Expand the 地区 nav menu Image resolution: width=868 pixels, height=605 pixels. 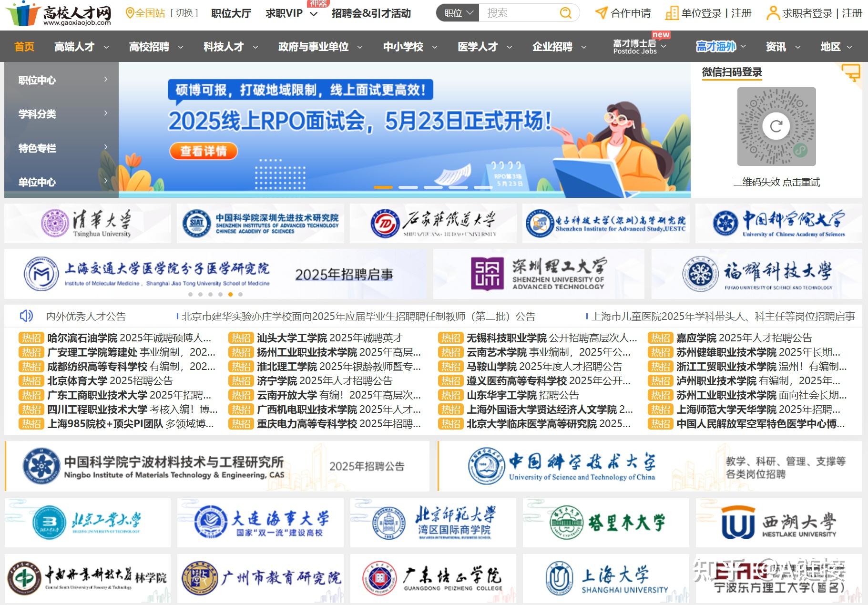[849, 47]
